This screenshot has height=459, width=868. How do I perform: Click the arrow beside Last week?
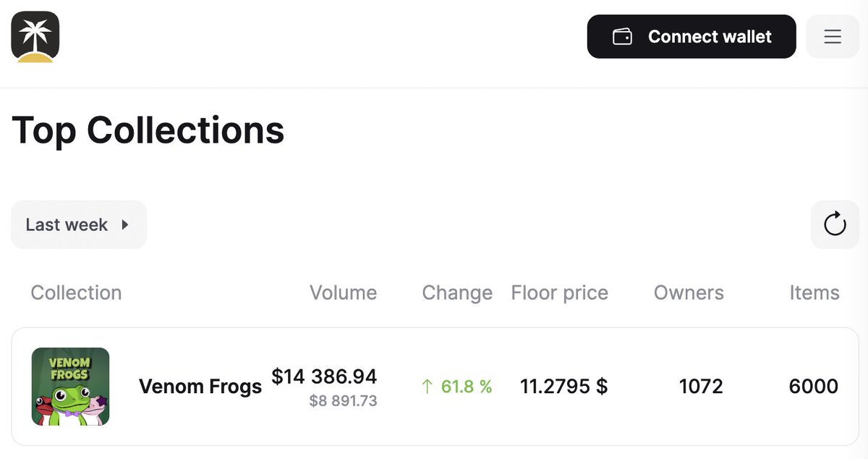(x=125, y=225)
